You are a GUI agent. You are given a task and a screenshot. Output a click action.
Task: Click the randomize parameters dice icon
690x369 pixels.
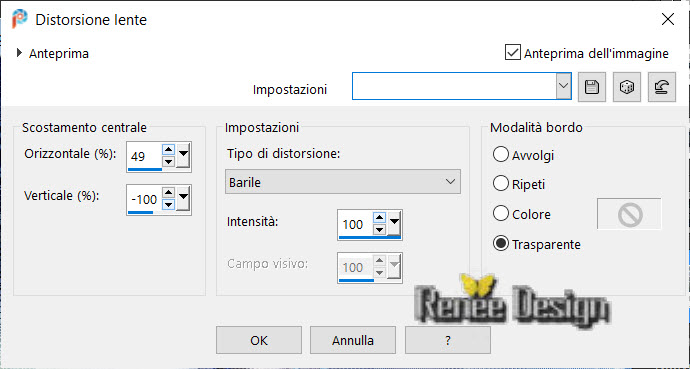[627, 87]
